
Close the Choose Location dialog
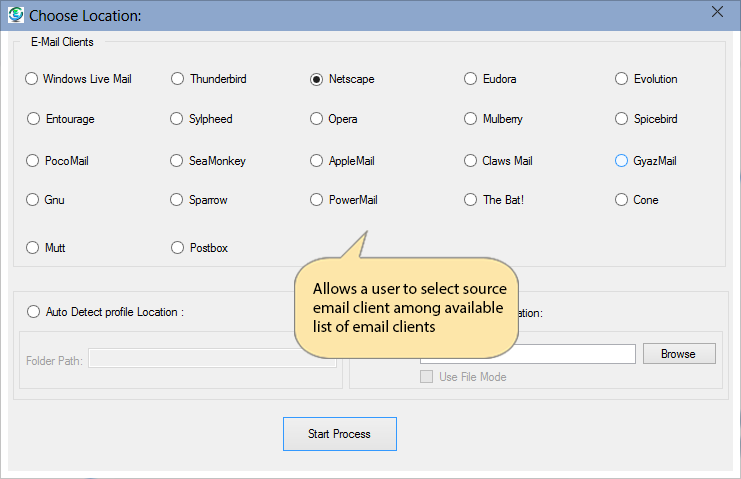click(x=716, y=12)
